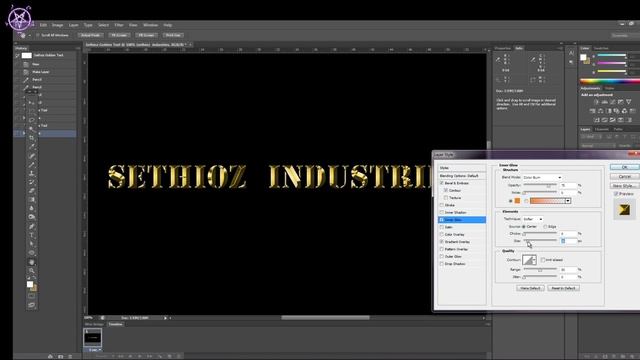Select the Zoom tool
This screenshot has width=640, height=360.
coord(32,271)
